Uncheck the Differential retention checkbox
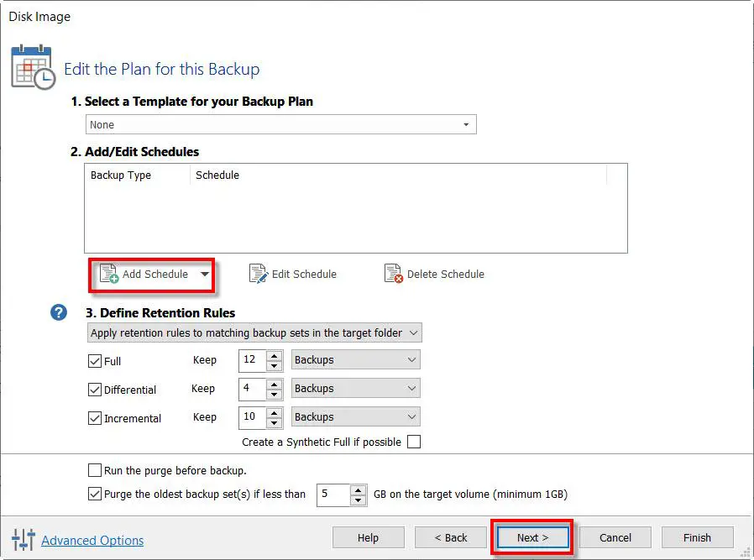Image resolution: width=754 pixels, height=560 pixels. coord(95,390)
